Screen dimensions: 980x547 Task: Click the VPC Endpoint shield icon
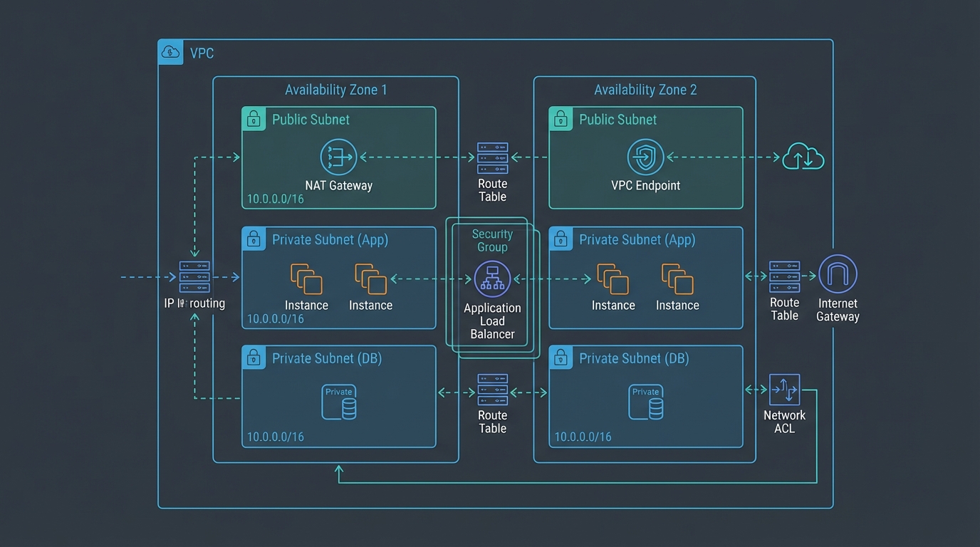click(x=645, y=157)
